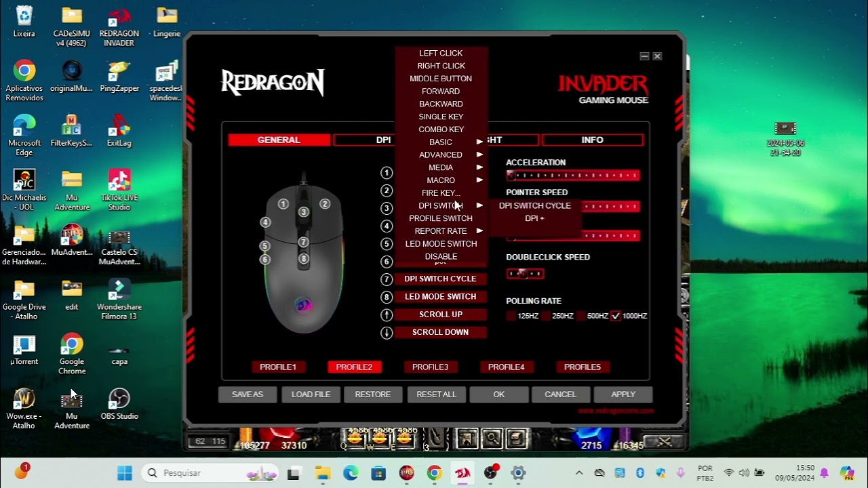Select the 2024-05-06 video file on desktop
The height and width of the screenshot is (488, 868).
(785, 139)
